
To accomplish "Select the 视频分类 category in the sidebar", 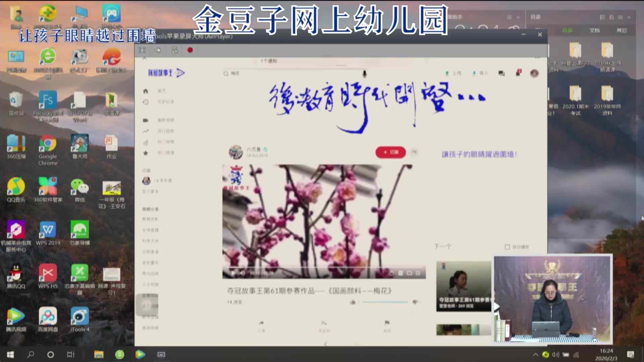I will point(150,209).
